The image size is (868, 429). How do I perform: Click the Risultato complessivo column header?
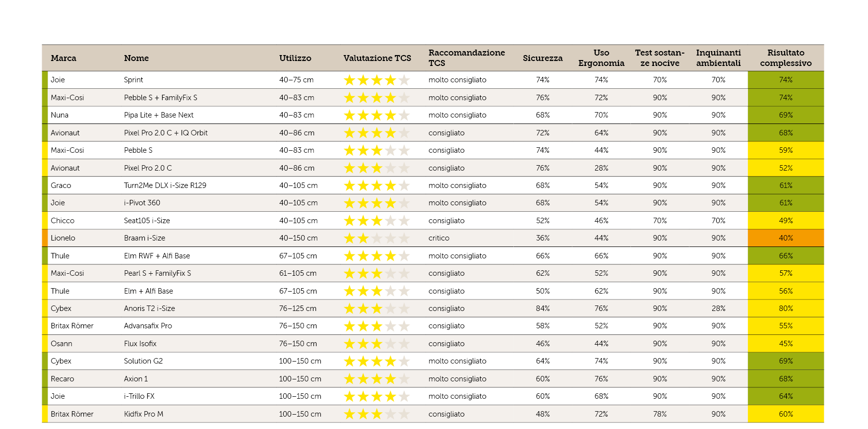click(786, 58)
